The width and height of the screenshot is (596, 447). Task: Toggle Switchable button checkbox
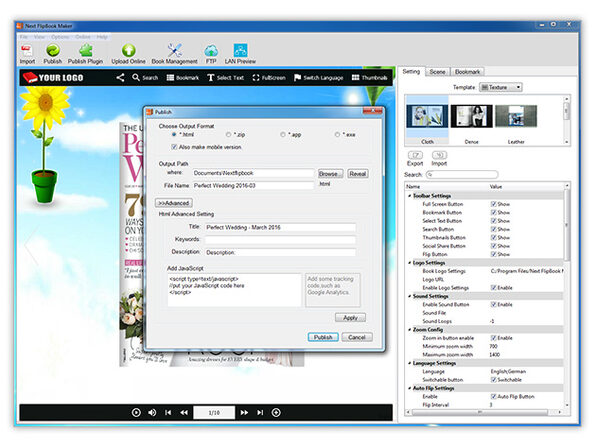[493, 380]
